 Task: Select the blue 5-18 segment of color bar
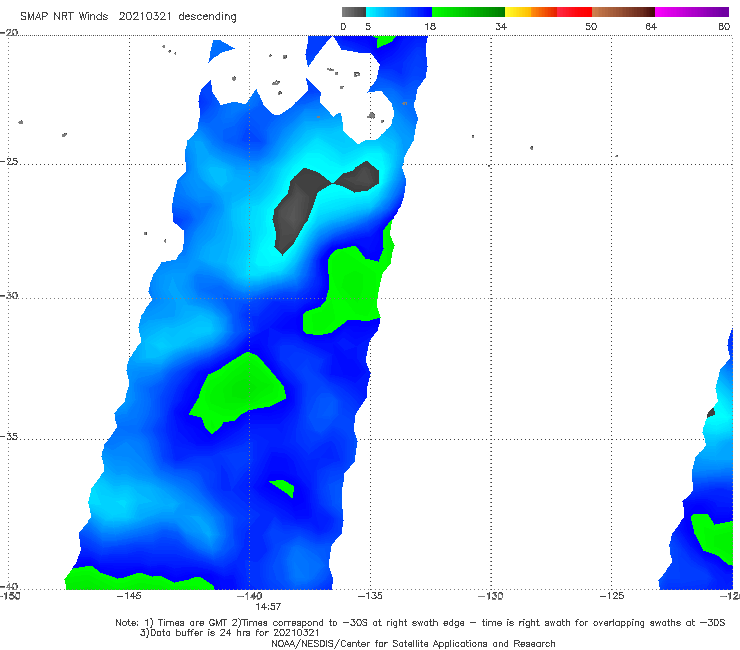399,12
